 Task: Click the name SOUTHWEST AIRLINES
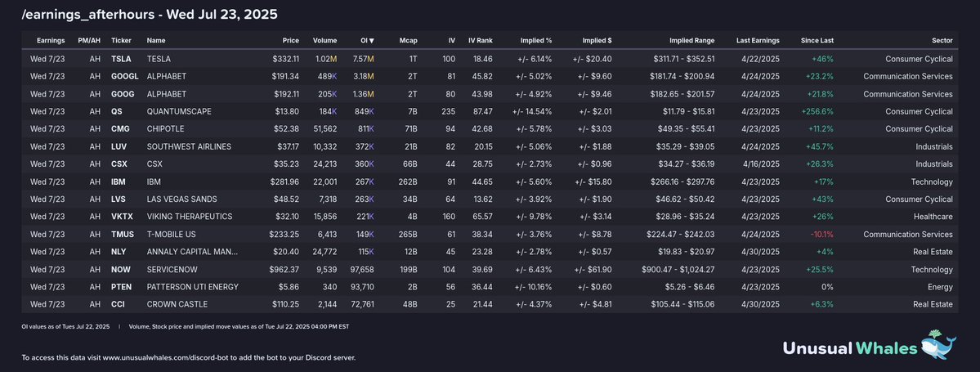[189, 146]
